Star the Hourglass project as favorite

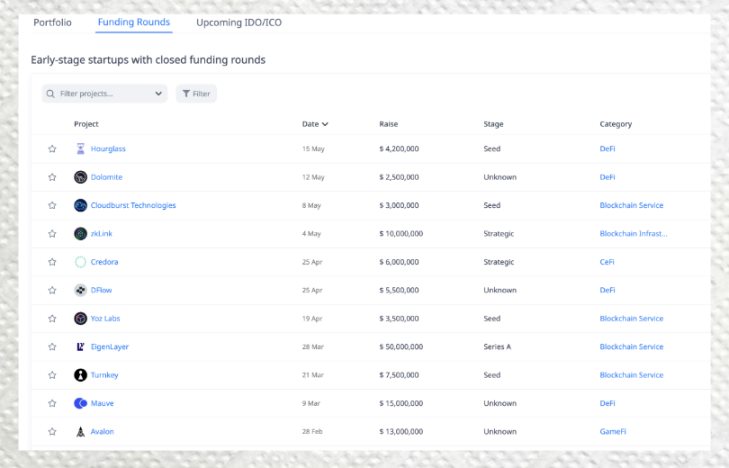52,149
